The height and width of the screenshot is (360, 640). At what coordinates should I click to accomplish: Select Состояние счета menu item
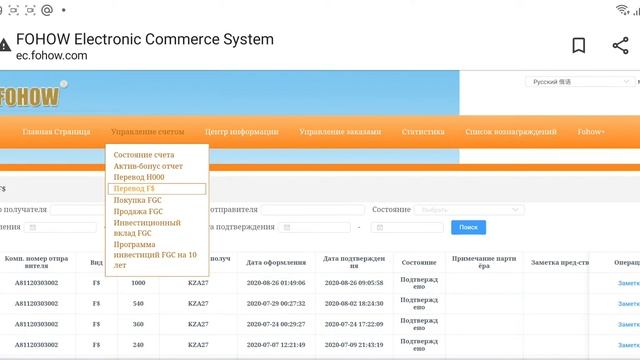click(x=144, y=155)
